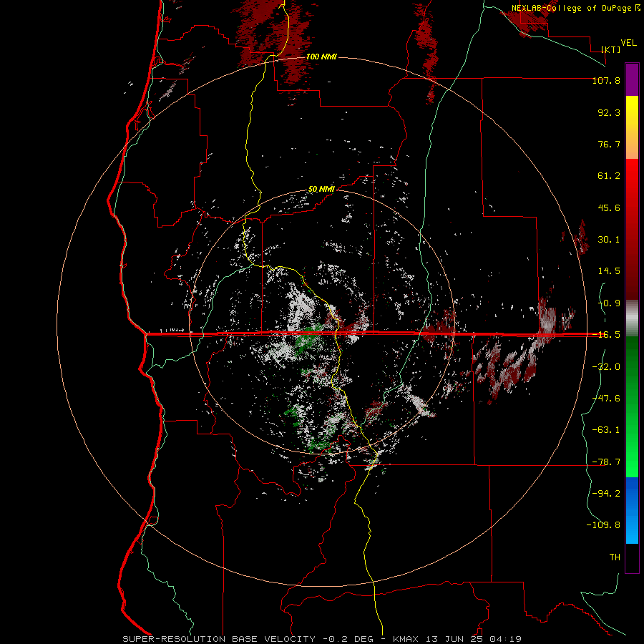Click the -0.9 velocity scale value
The height and width of the screenshot is (644, 644).
click(609, 303)
